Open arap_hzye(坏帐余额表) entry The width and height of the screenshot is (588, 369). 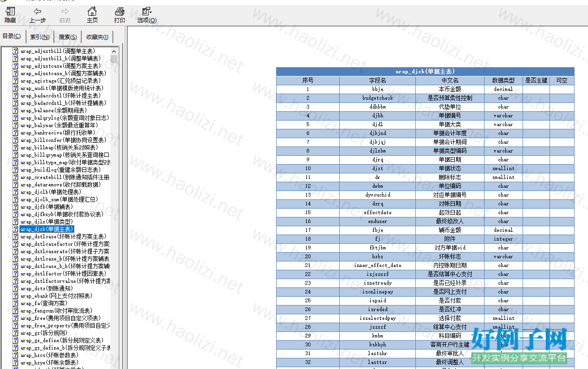(49, 363)
